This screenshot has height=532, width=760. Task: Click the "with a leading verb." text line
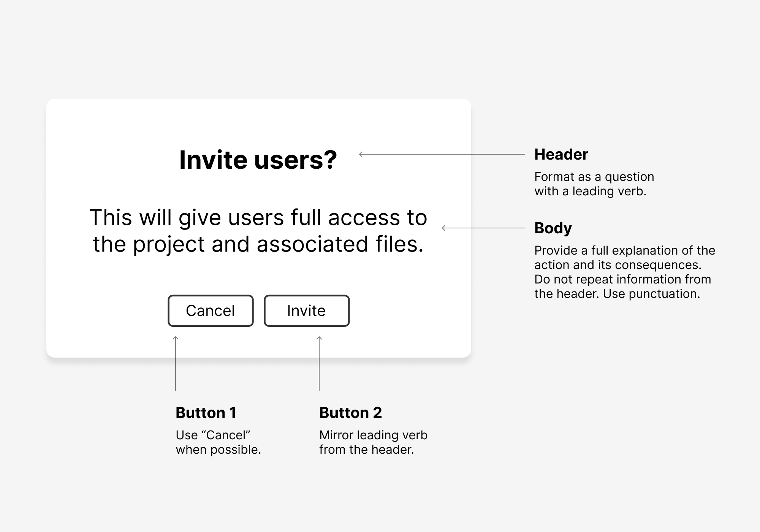[590, 191]
